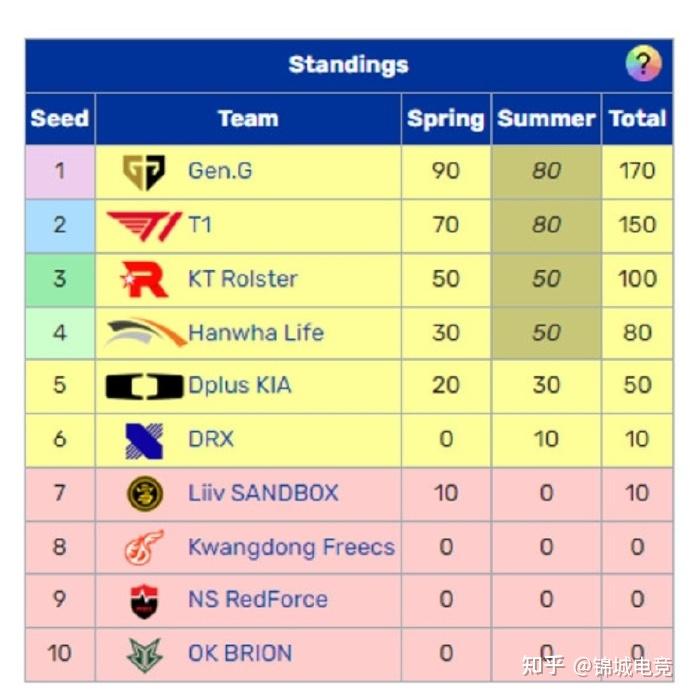
Task: Open the Gen.G team link
Action: click(x=220, y=171)
